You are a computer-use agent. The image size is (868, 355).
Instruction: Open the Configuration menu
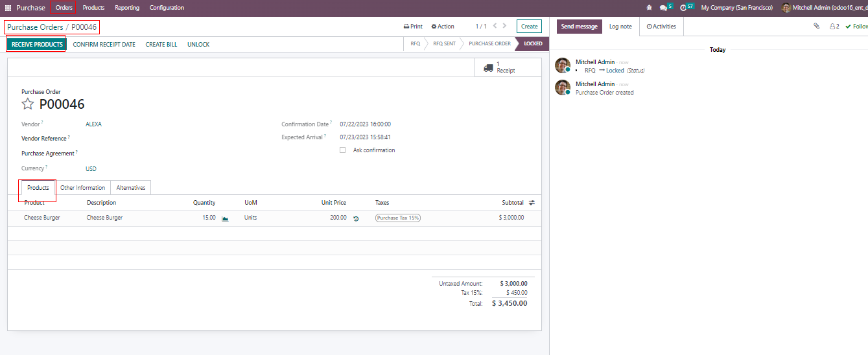167,8
